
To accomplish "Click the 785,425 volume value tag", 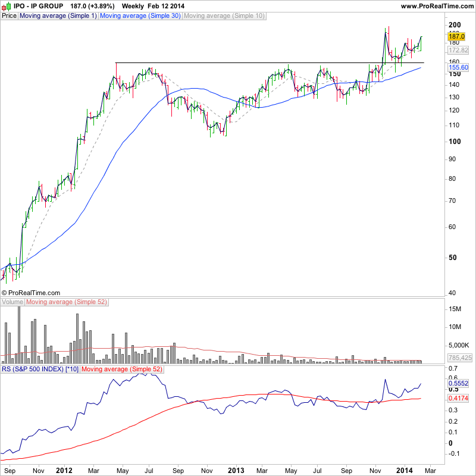I will point(460,358).
